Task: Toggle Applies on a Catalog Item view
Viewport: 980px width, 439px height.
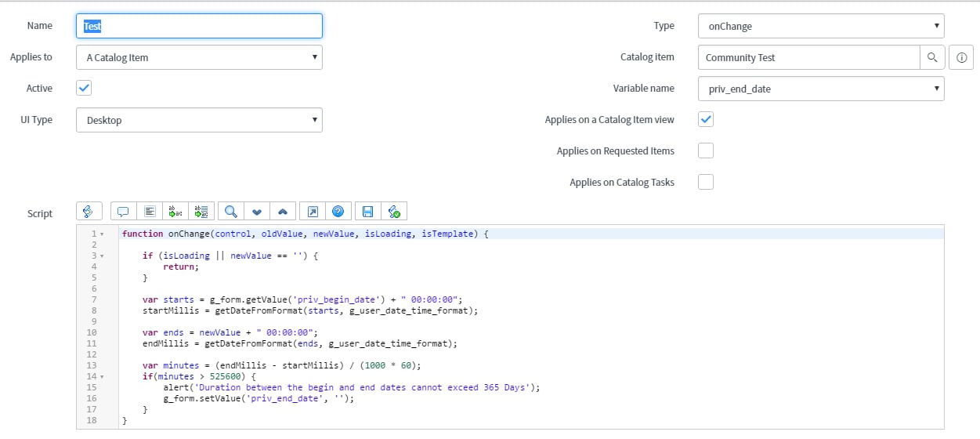Action: point(706,119)
